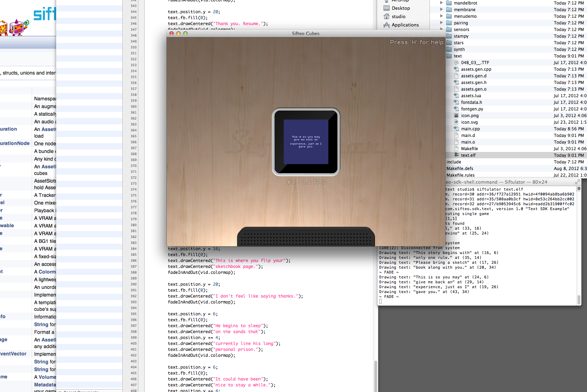The width and height of the screenshot is (587, 392).
Task: Click line number 390 in the gutter
Action: coord(134,284)
